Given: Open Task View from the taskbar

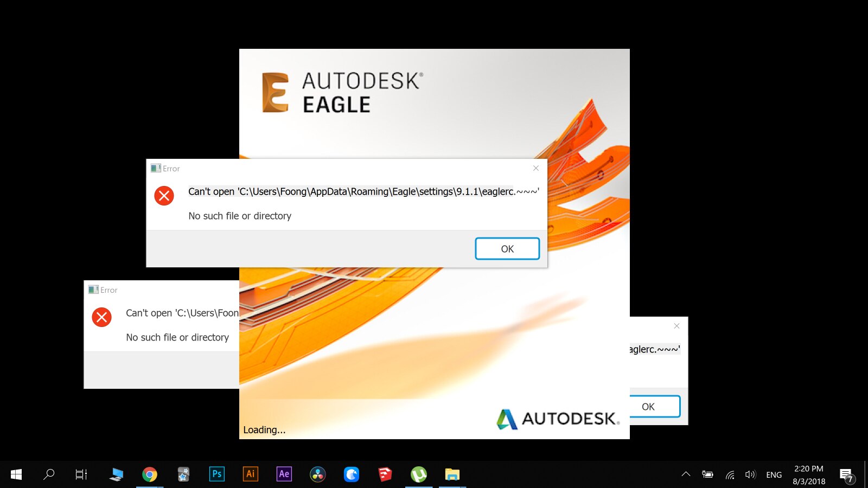Looking at the screenshot, I should point(81,474).
